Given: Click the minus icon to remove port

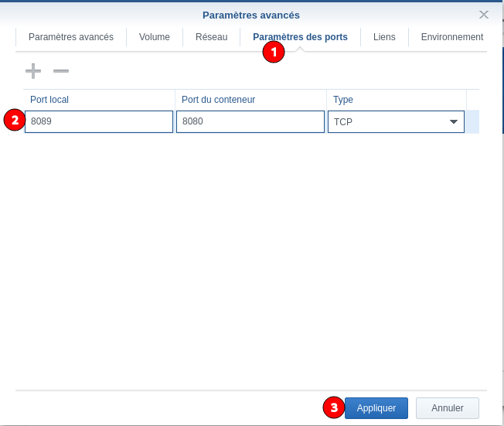Looking at the screenshot, I should (x=61, y=71).
